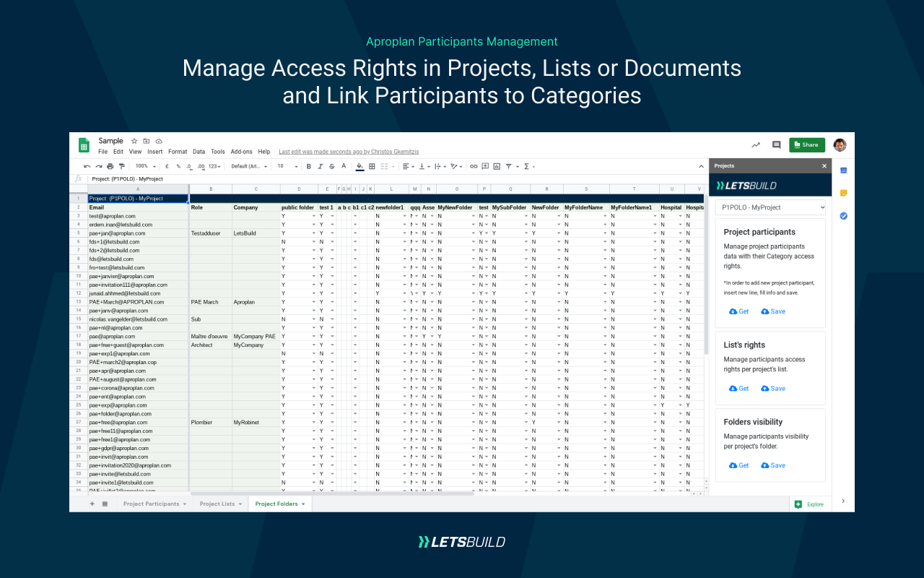Click the Redo icon in the toolbar
Image resolution: width=924 pixels, height=578 pixels.
tap(98, 166)
